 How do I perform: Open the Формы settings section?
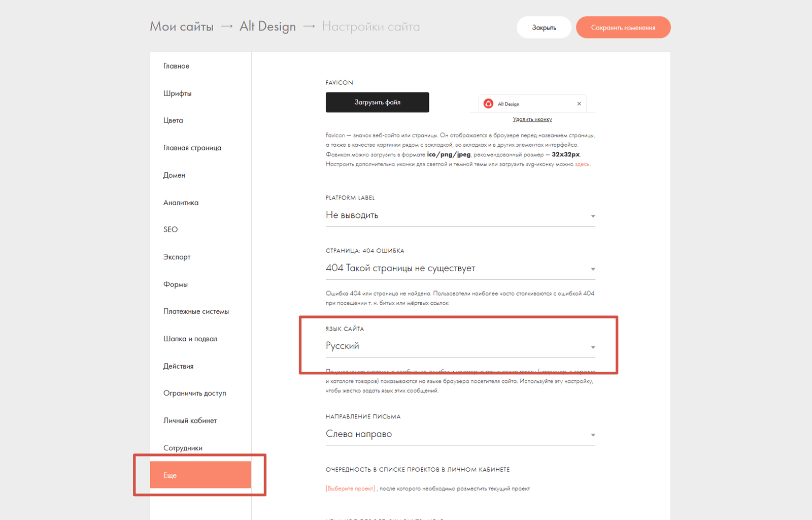[x=176, y=284]
